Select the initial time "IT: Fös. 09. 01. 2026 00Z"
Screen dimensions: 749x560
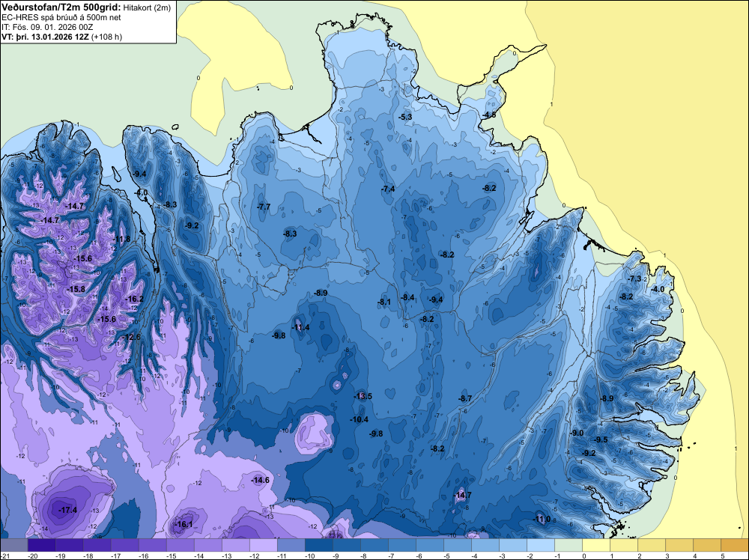(x=47, y=27)
